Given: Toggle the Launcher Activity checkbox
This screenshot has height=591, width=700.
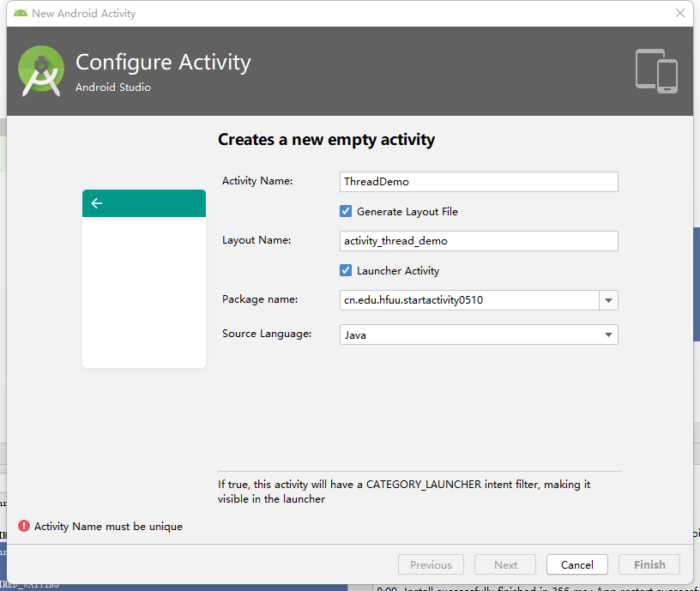Looking at the screenshot, I should point(346,270).
